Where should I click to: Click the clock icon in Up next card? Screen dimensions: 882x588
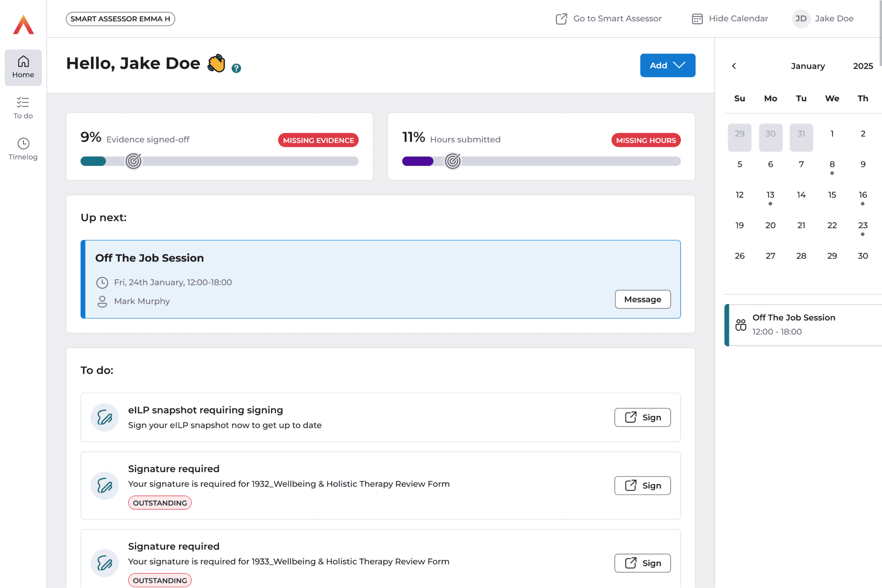tap(102, 283)
